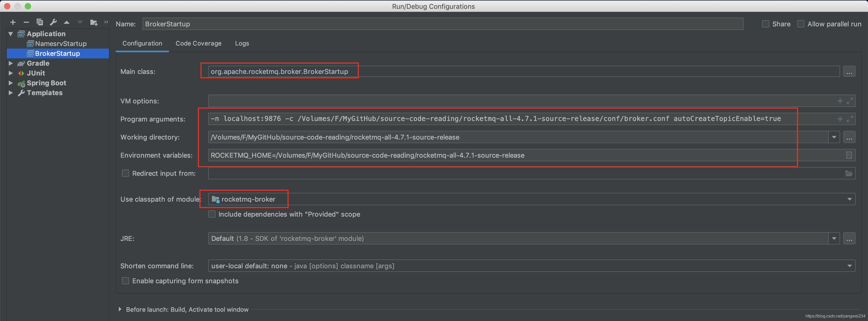This screenshot has height=321, width=868.
Task: Click the Copy Configuration icon
Action: 40,22
